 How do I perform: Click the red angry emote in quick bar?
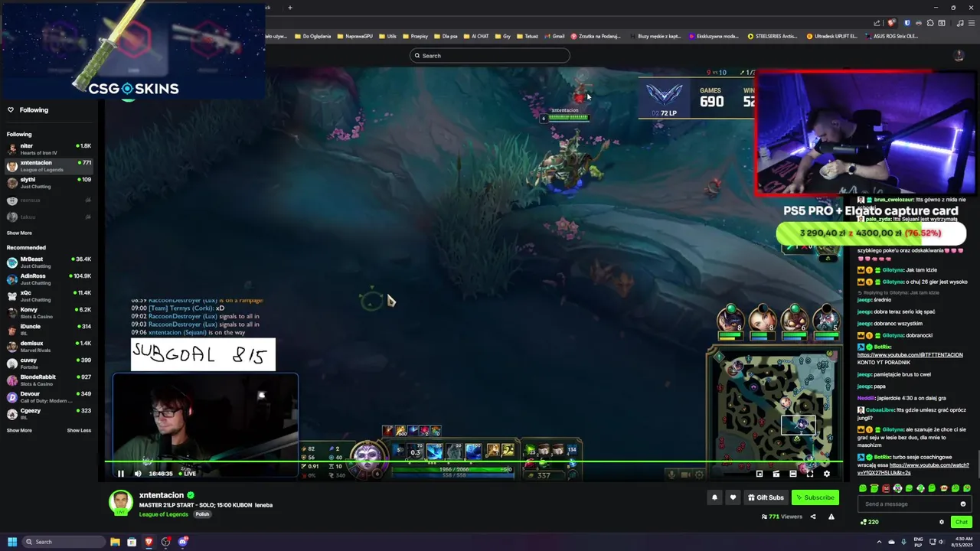coord(886,488)
